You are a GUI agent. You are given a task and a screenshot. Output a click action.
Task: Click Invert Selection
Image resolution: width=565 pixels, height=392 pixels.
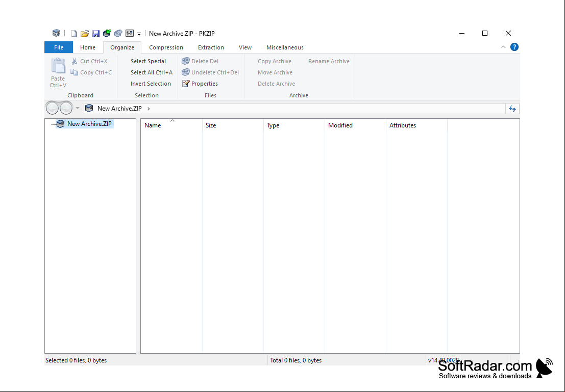coord(151,84)
